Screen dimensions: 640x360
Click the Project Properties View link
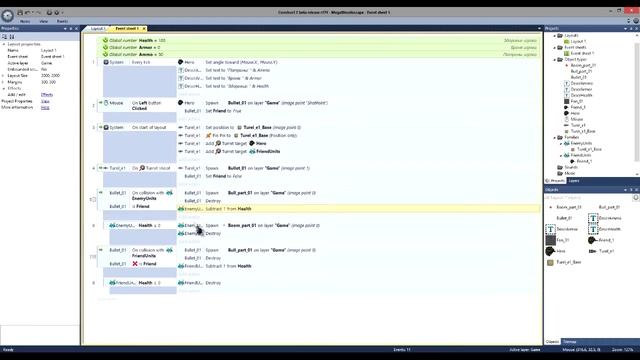(x=45, y=101)
